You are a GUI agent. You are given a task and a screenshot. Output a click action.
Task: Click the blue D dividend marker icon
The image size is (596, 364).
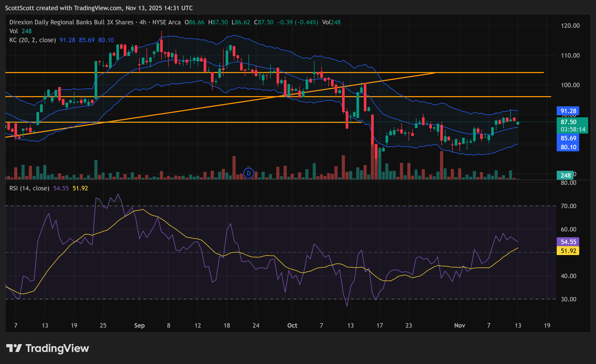click(x=248, y=173)
